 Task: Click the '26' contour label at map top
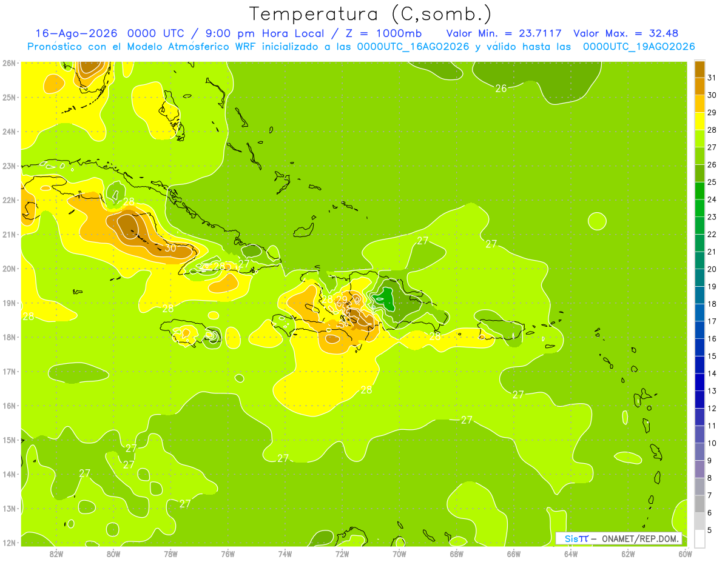(x=501, y=89)
